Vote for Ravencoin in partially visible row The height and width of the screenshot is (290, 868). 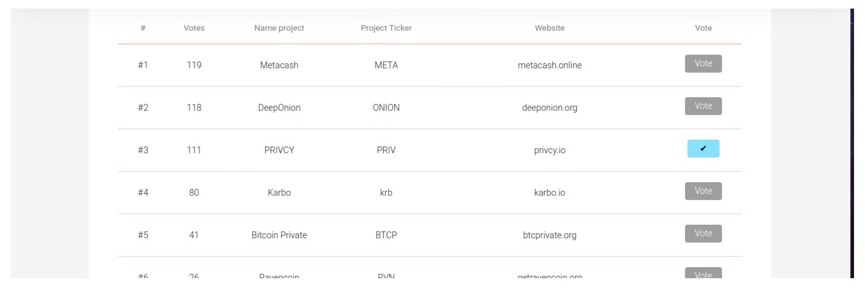pyautogui.click(x=703, y=273)
